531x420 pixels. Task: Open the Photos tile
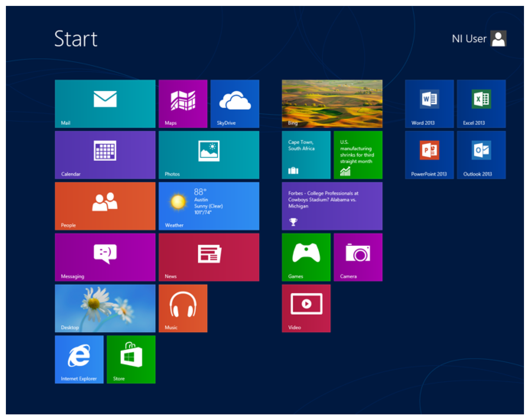coord(209,155)
